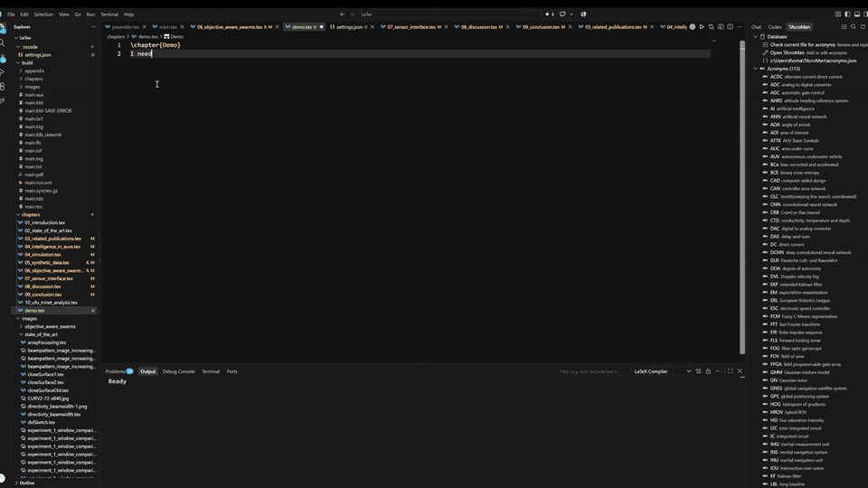Click the editor vertical scrollbar
The height and width of the screenshot is (488, 868).
(x=742, y=198)
